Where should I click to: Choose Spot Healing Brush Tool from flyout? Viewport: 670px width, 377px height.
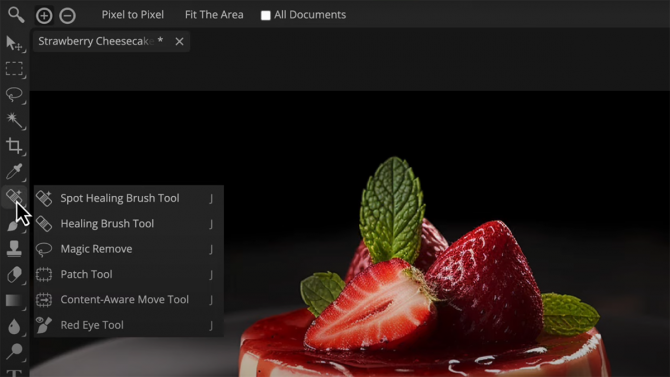(129, 198)
